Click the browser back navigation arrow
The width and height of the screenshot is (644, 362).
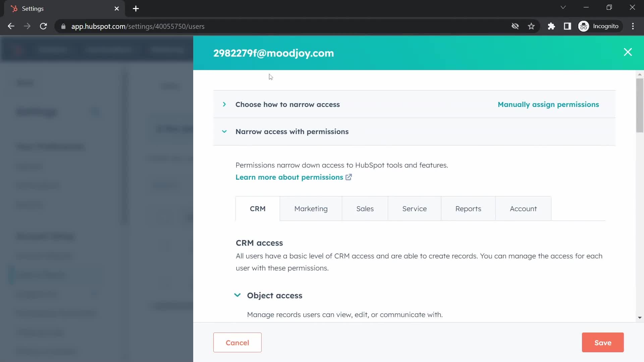[x=11, y=26]
